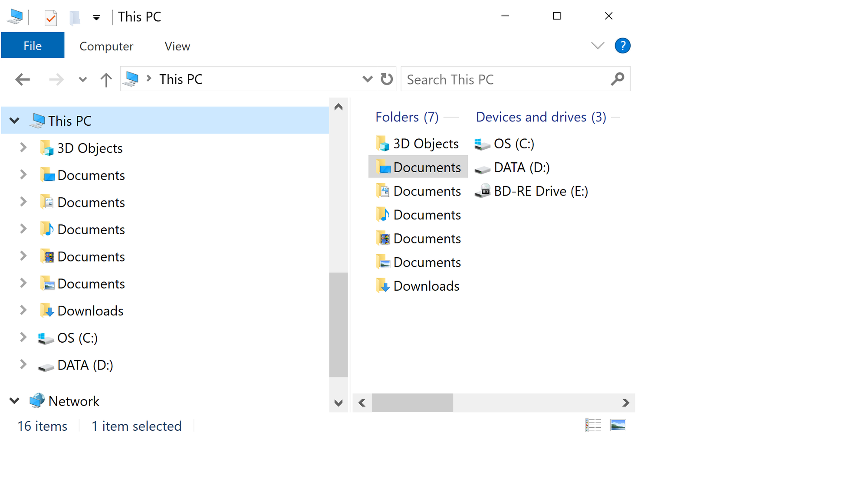Open the address bar history dropdown

(367, 79)
